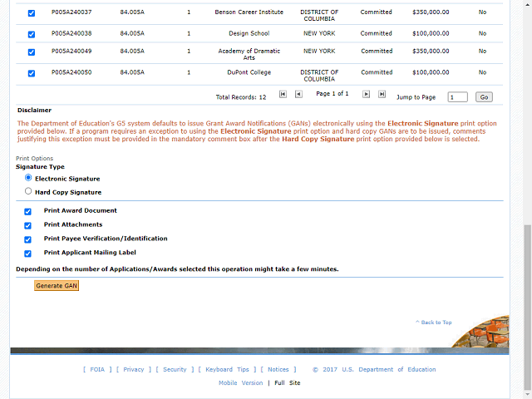Toggle Print Applicant Mailing Label checkbox
The height and width of the screenshot is (399, 532).
point(27,254)
